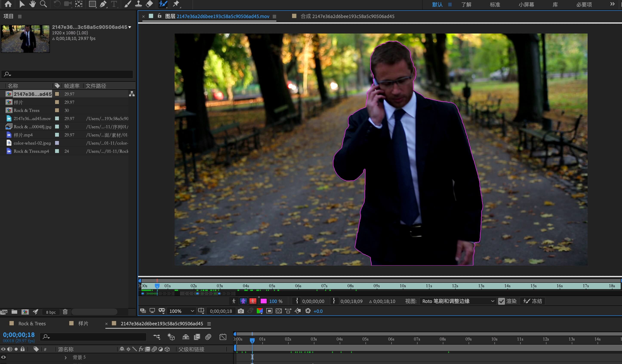Screen dimensions: 622x364
Task: Click the 8 bpc color depth button
Action: coord(51,312)
